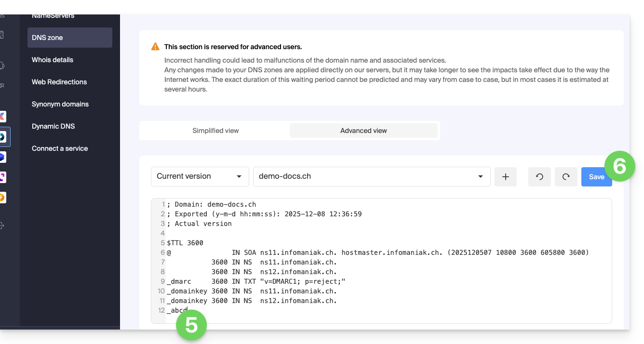Place cursor after _abcd on line 12
The width and height of the screenshot is (644, 344).
tap(188, 310)
